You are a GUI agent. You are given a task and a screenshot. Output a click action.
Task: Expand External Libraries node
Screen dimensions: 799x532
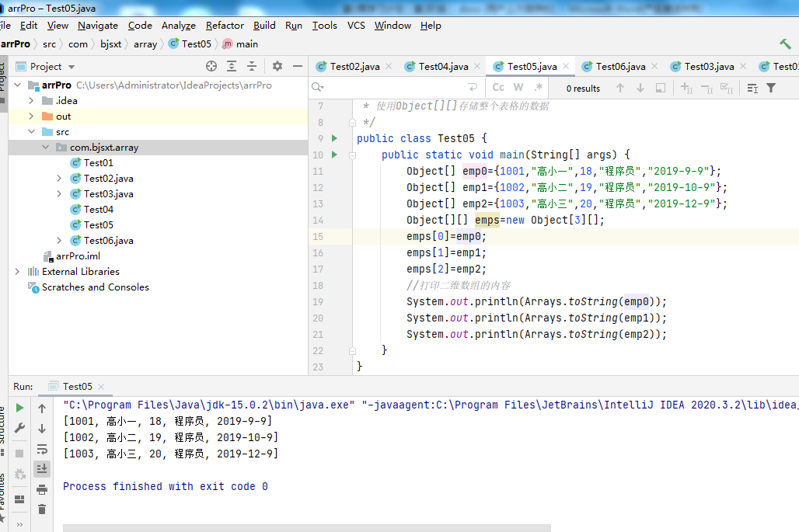click(17, 271)
